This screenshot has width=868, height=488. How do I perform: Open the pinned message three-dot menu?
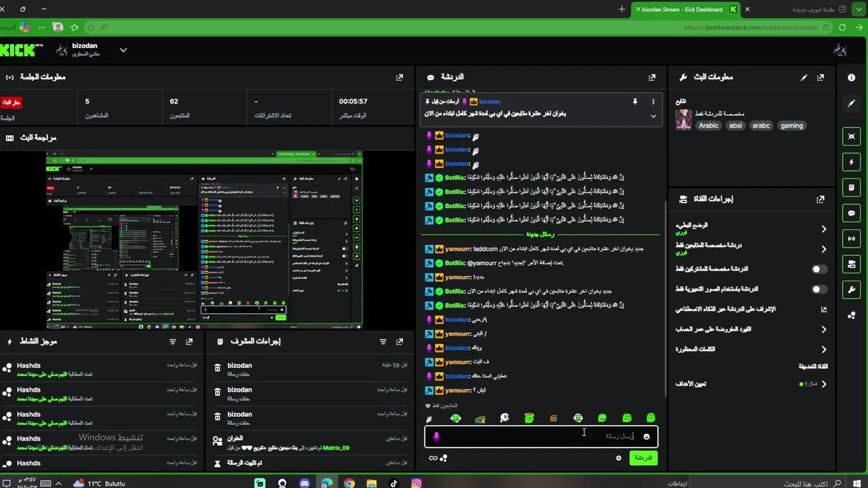point(653,102)
